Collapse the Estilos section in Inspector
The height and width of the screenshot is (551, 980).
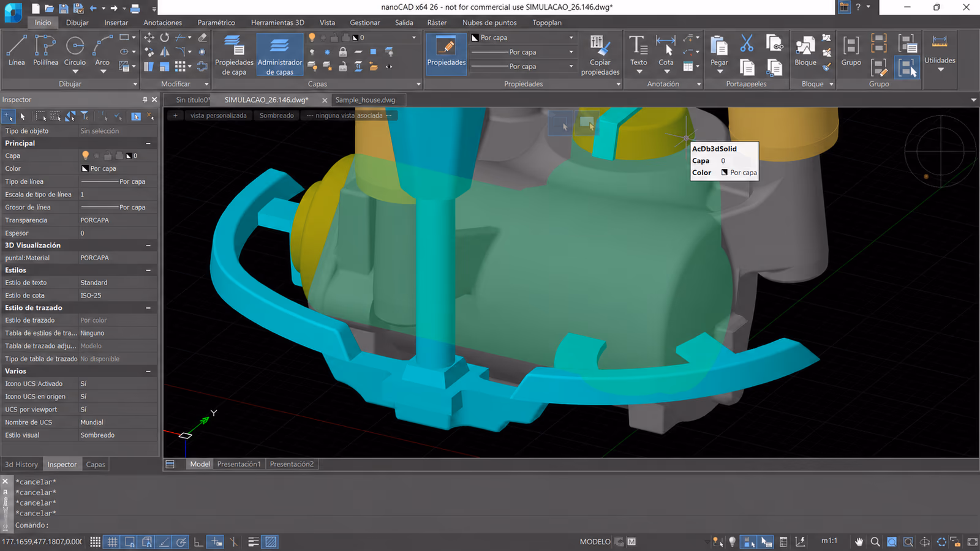click(148, 270)
